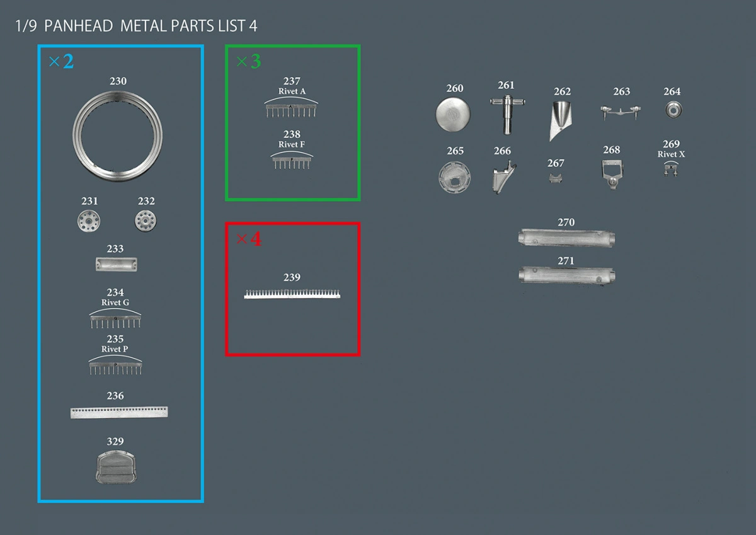Select the round disc part 232

point(146,221)
